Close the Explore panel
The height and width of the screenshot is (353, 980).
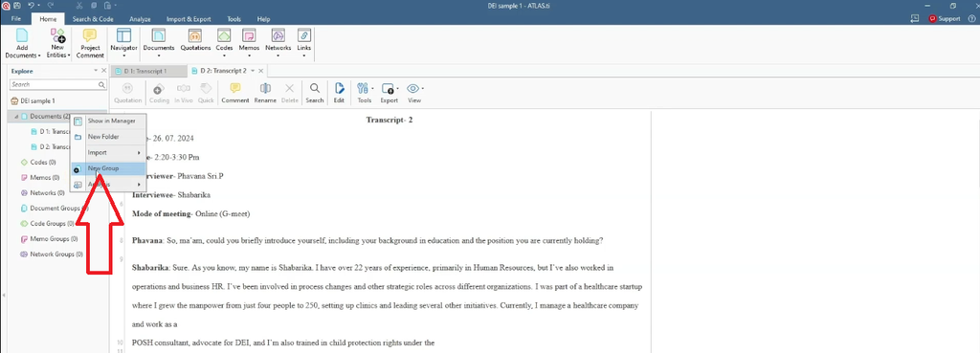click(x=103, y=71)
